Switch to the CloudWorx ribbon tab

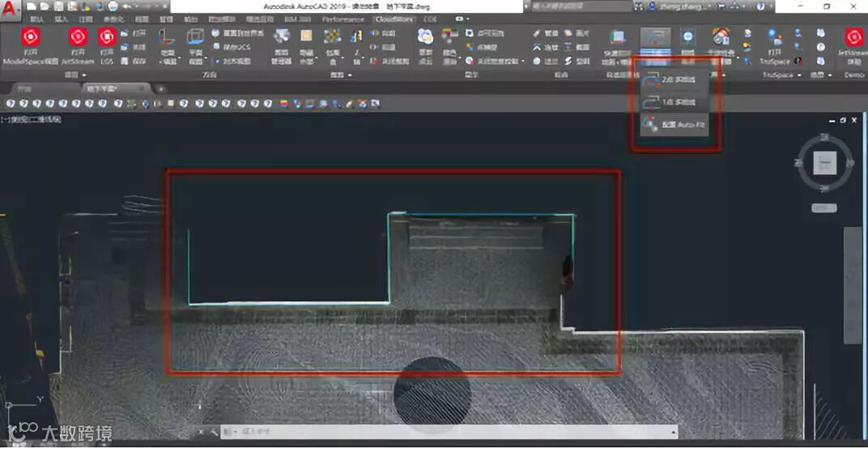click(x=394, y=19)
